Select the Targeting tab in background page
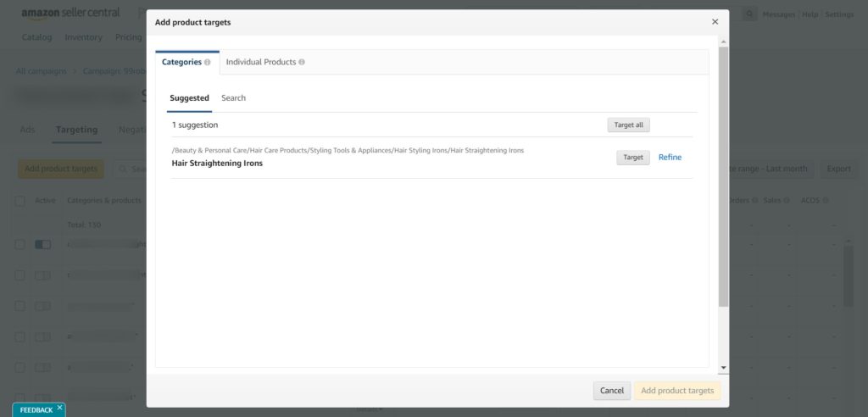 click(76, 130)
